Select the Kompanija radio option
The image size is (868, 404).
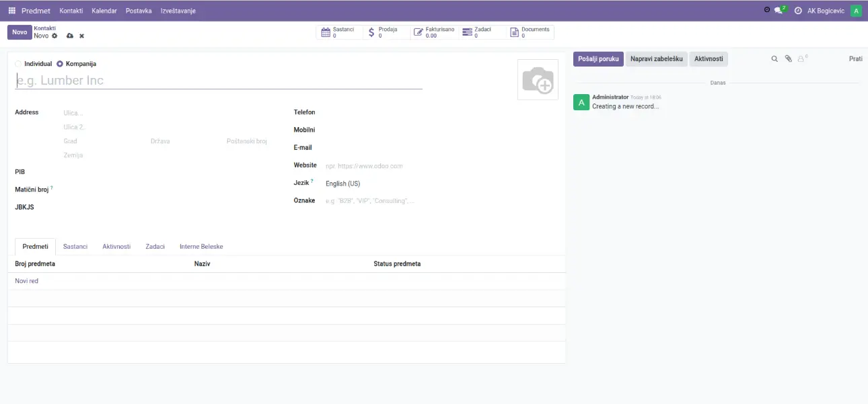pos(60,64)
